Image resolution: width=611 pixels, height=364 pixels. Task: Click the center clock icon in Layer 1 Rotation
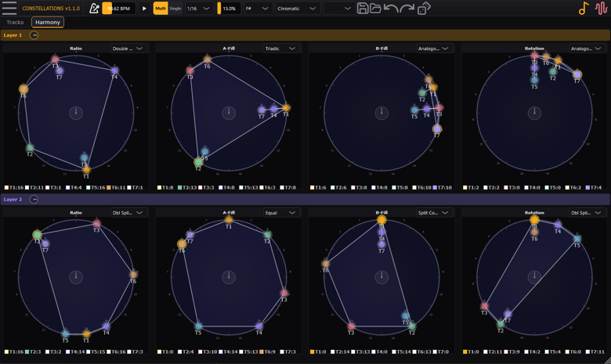pyautogui.click(x=534, y=113)
